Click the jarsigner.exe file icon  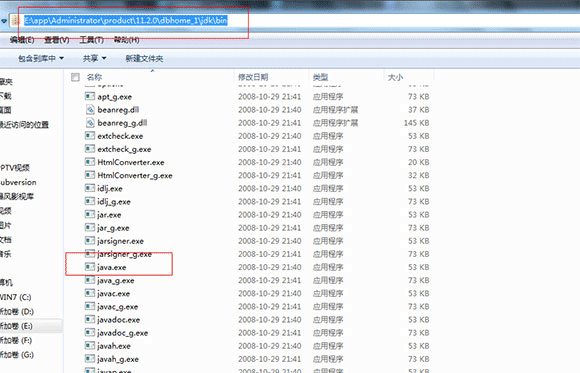click(x=90, y=241)
